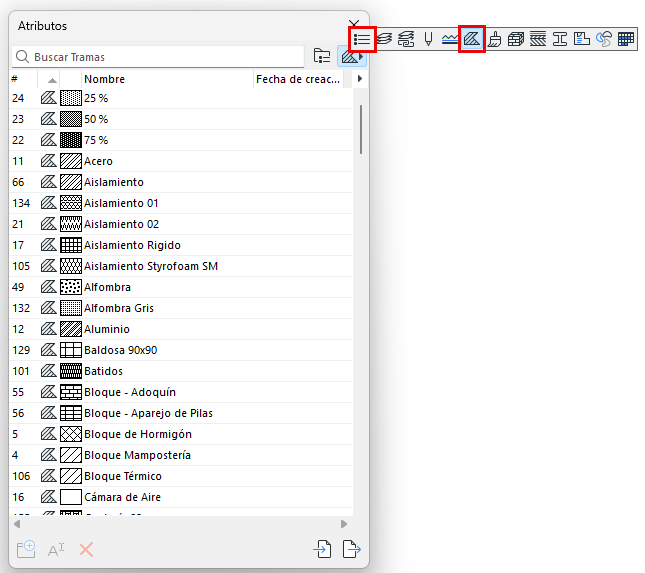Close the Atributos palette
The height and width of the screenshot is (573, 645).
354,24
